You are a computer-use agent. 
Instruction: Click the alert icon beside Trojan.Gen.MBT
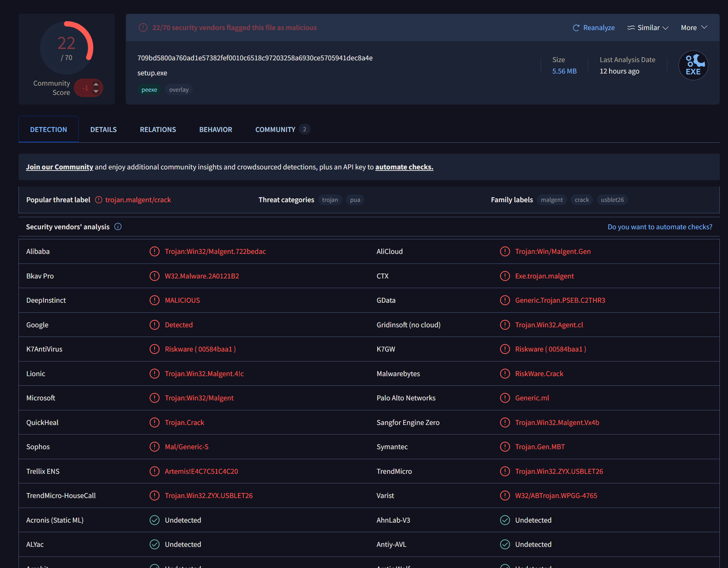click(x=504, y=447)
